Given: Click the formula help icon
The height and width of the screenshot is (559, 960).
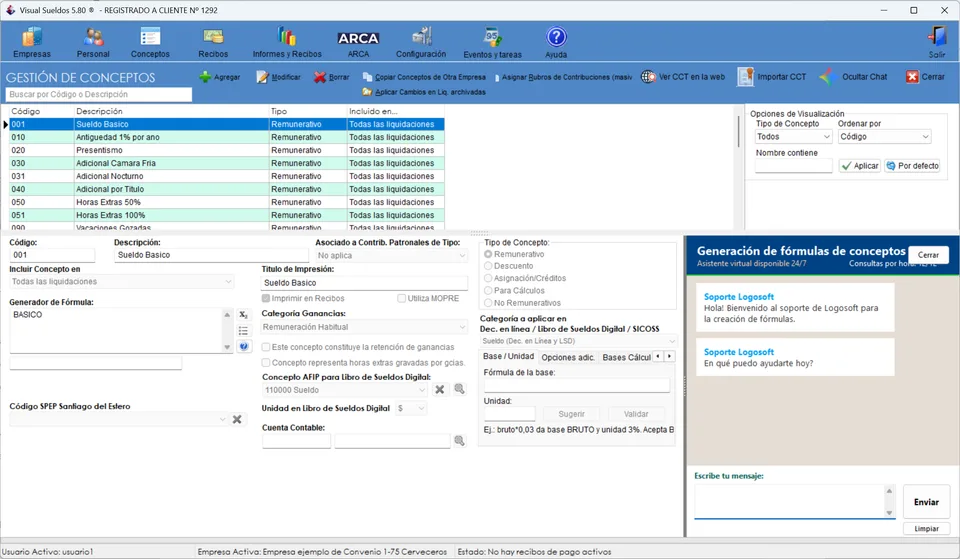Looking at the screenshot, I should (244, 347).
